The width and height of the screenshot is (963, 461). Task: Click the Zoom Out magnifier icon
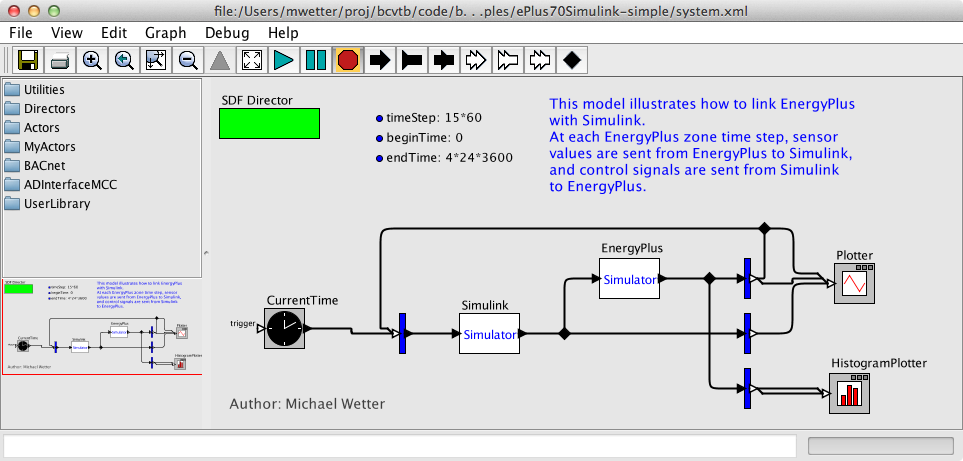188,60
